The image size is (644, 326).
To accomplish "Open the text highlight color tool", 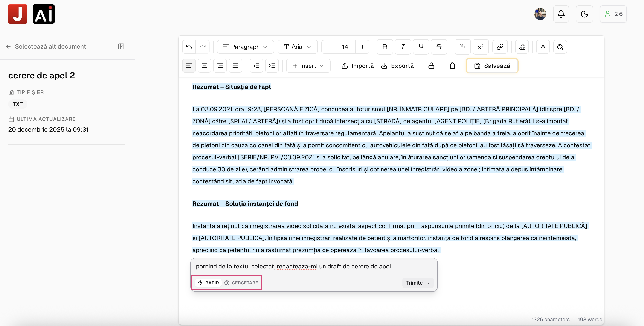I will click(560, 47).
